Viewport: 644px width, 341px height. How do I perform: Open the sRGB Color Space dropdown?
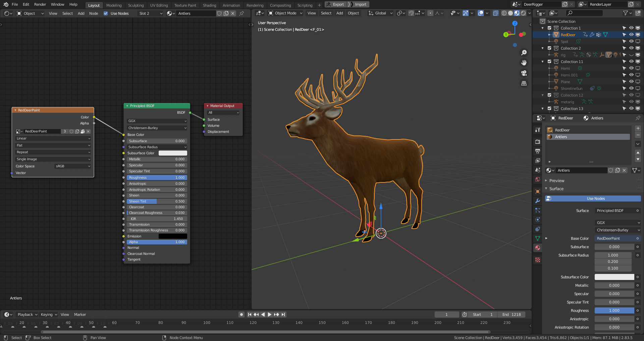click(72, 166)
